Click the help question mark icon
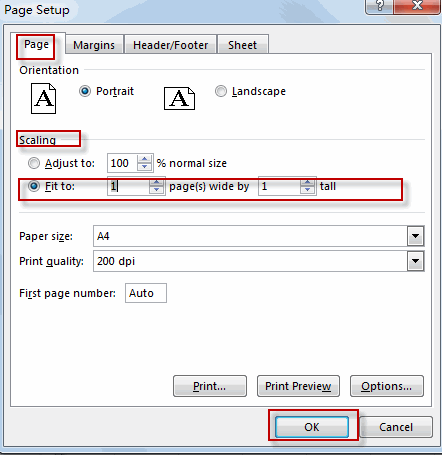The width and height of the screenshot is (442, 455). (x=379, y=6)
